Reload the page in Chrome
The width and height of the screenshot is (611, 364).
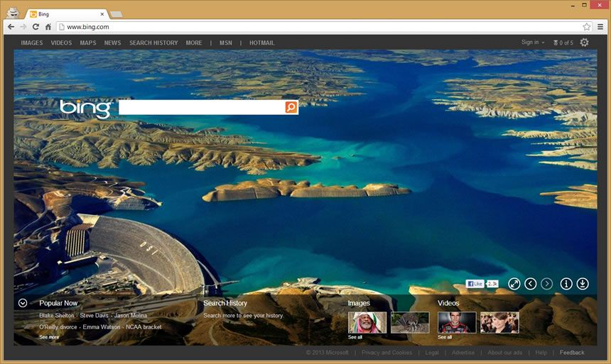[36, 27]
